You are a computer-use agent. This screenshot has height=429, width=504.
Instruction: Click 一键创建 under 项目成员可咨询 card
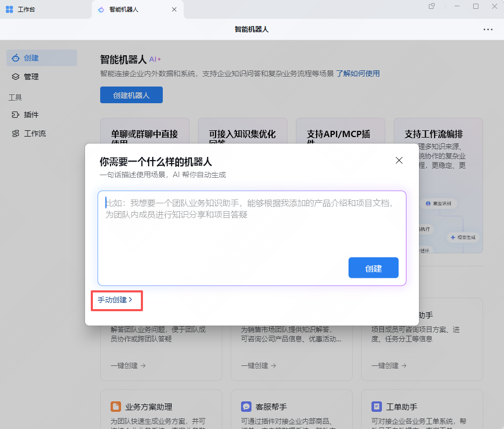389,365
